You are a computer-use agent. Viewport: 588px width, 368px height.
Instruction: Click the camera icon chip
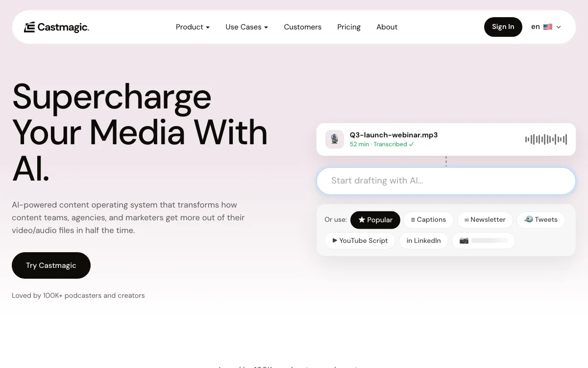click(x=484, y=241)
